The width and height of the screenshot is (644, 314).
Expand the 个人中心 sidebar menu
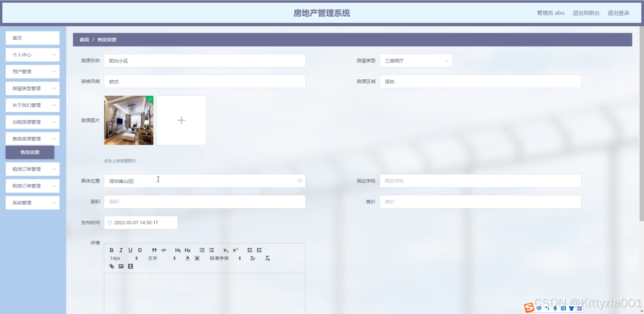click(x=33, y=55)
